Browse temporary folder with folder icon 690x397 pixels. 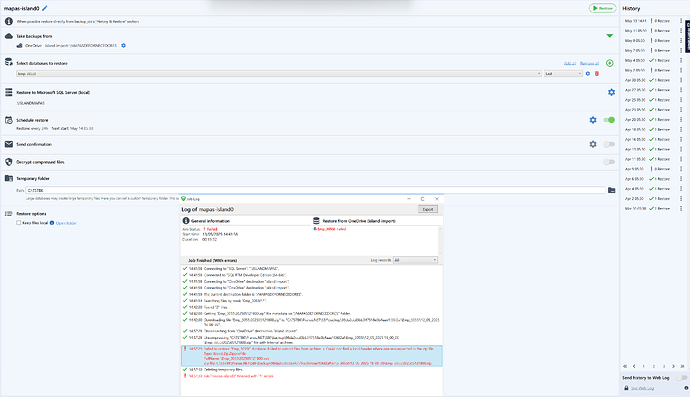tap(611, 190)
